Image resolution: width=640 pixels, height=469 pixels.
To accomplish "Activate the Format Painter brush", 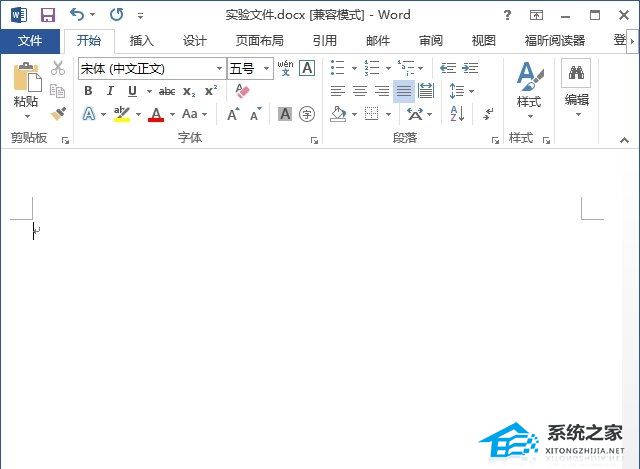I will point(58,114).
